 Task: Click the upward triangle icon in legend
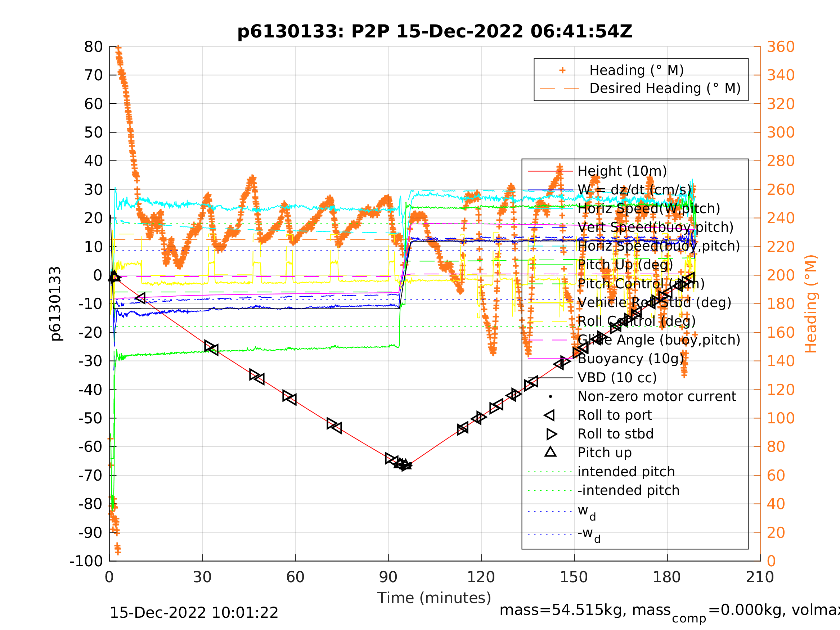[551, 452]
